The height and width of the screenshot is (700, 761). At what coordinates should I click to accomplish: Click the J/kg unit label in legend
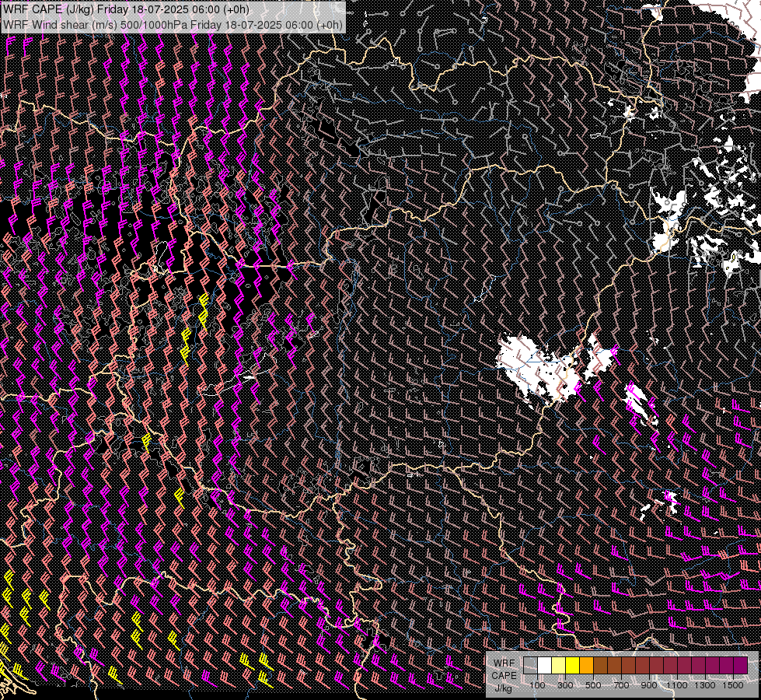(x=503, y=688)
